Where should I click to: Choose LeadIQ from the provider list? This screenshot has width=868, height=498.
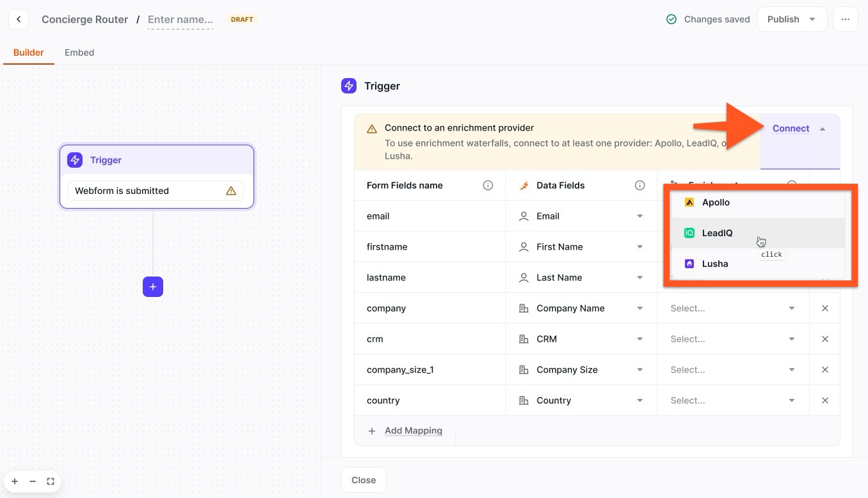pyautogui.click(x=758, y=233)
